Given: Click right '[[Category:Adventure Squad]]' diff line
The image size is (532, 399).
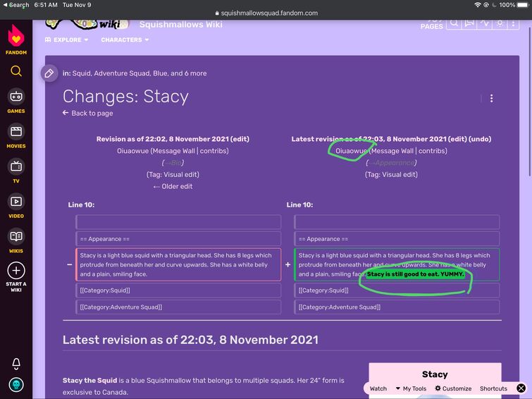Looking at the screenshot, I should point(397,307).
